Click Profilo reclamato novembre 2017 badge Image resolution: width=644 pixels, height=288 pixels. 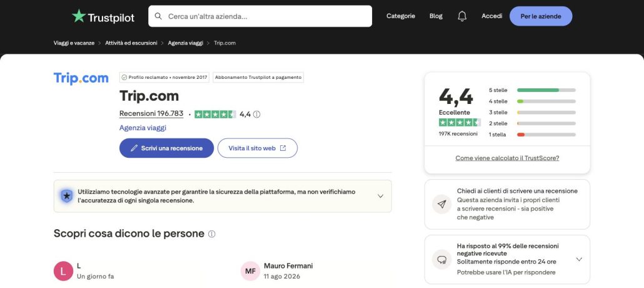pos(164,78)
